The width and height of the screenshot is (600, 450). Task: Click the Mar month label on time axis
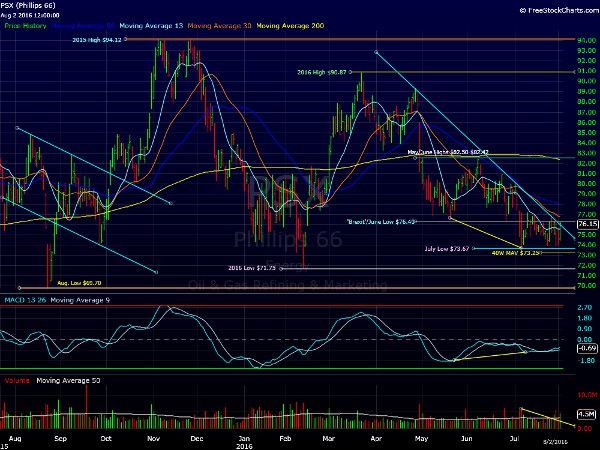[x=329, y=439]
